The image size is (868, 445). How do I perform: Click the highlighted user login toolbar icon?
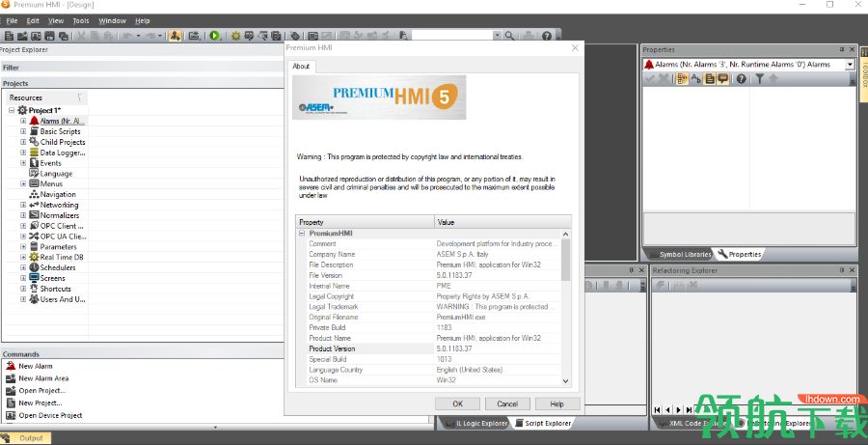click(175, 36)
